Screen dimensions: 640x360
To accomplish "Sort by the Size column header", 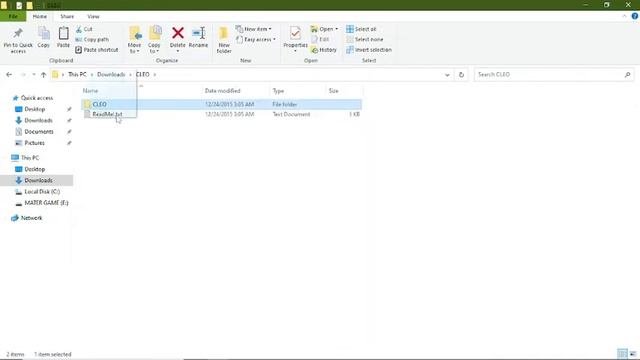I will [333, 91].
